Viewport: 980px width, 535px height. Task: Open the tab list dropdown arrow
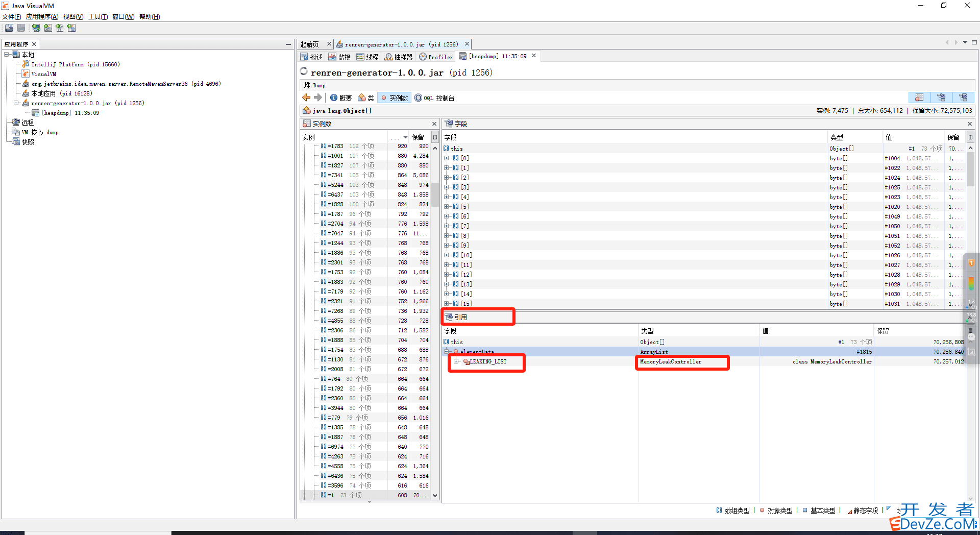pos(965,42)
